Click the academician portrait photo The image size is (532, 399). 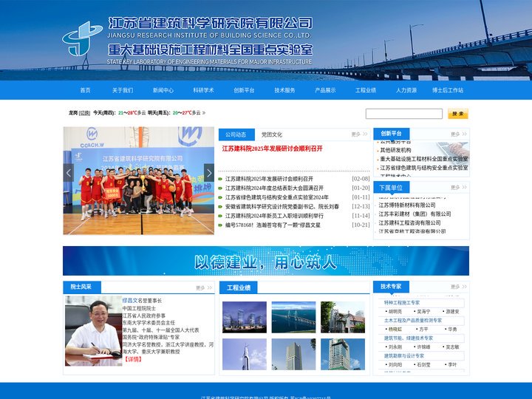coord(93,331)
